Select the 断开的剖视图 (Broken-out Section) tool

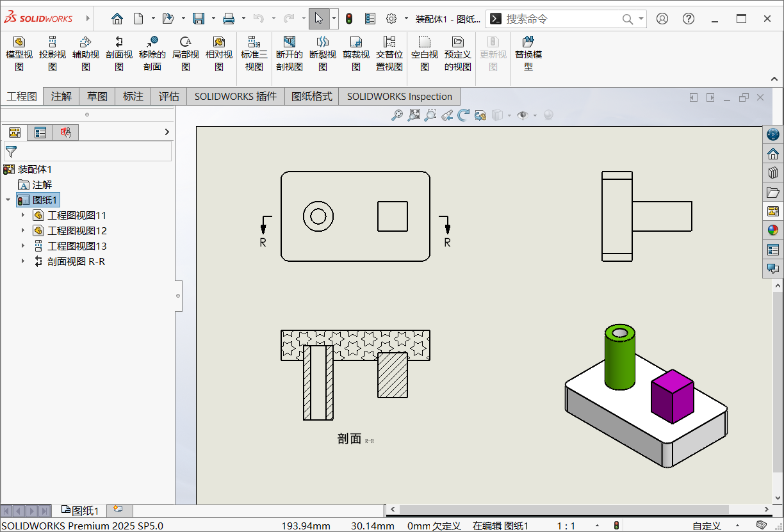click(290, 54)
